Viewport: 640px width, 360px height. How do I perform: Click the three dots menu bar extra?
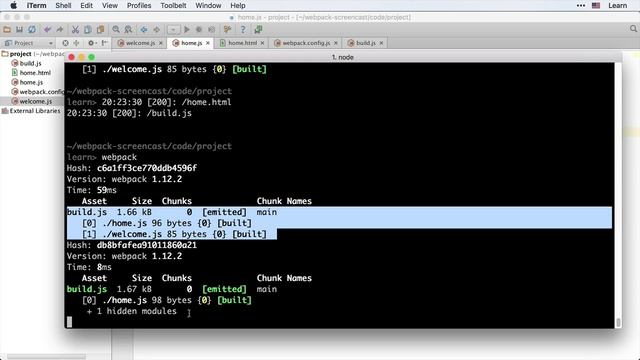(x=581, y=5)
